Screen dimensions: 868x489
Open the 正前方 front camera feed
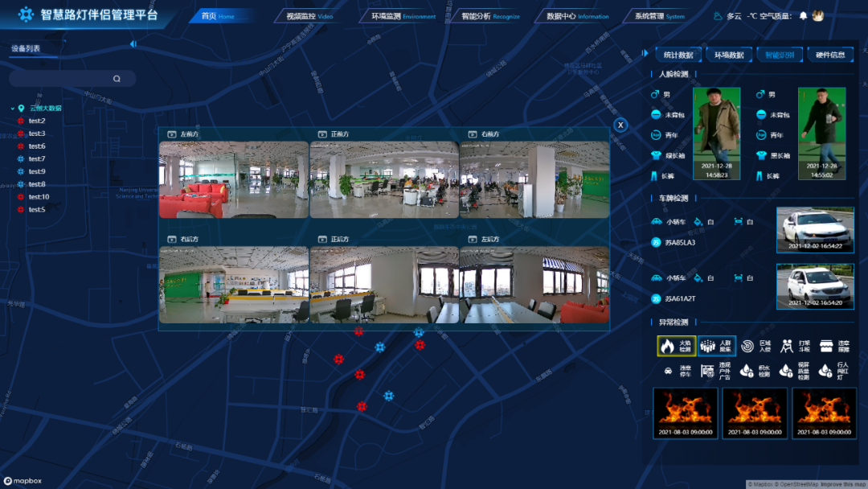(383, 180)
